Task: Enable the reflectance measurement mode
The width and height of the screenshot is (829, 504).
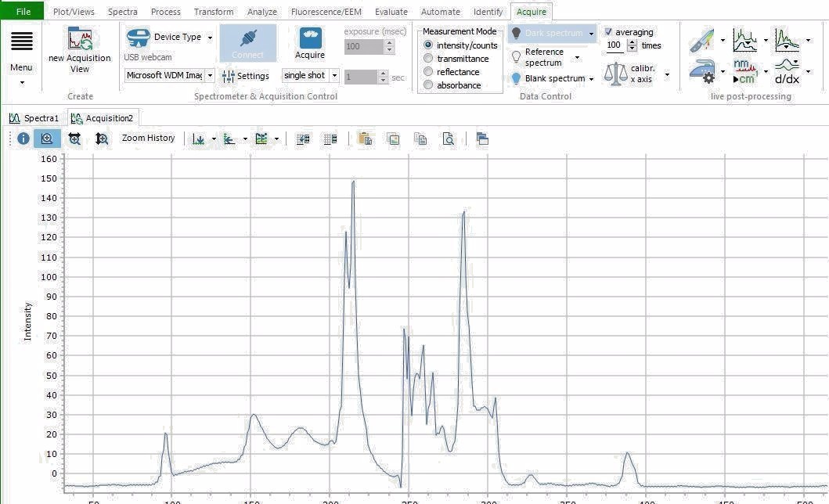Action: pyautogui.click(x=429, y=72)
